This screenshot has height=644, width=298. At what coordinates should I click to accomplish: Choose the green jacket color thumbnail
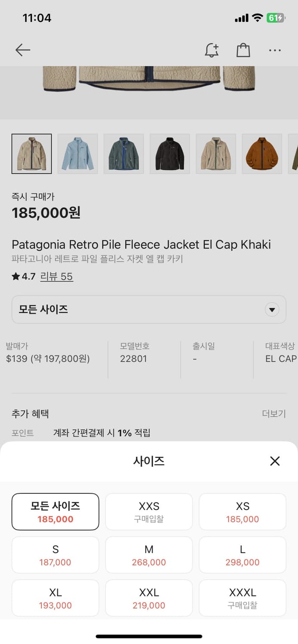124,154
